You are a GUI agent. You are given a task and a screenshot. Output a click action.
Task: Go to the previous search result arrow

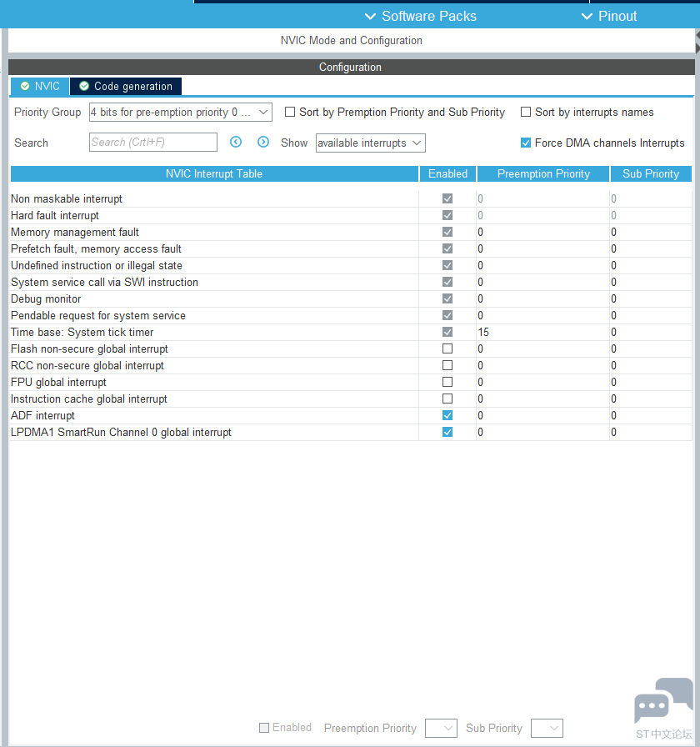[x=236, y=142]
